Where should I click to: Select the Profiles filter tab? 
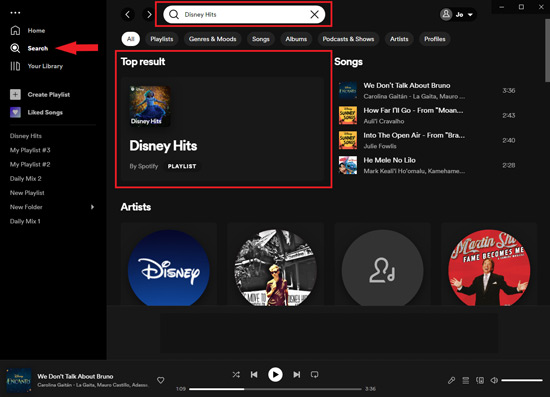point(435,39)
